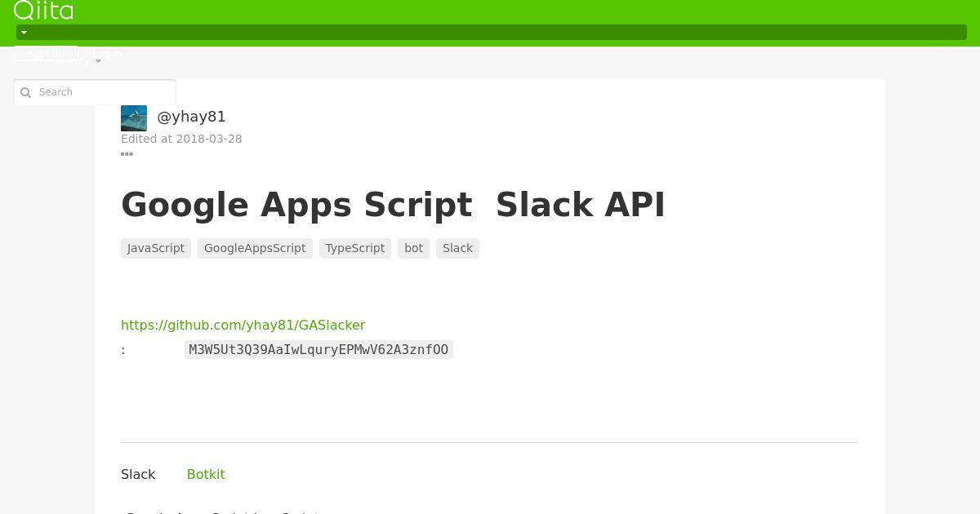Image resolution: width=980 pixels, height=514 pixels.
Task: Expand the Community dropdown caret
Action: click(x=98, y=61)
